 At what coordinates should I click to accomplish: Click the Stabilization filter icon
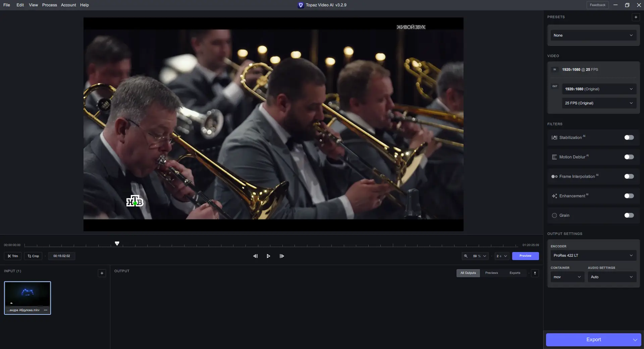click(554, 138)
